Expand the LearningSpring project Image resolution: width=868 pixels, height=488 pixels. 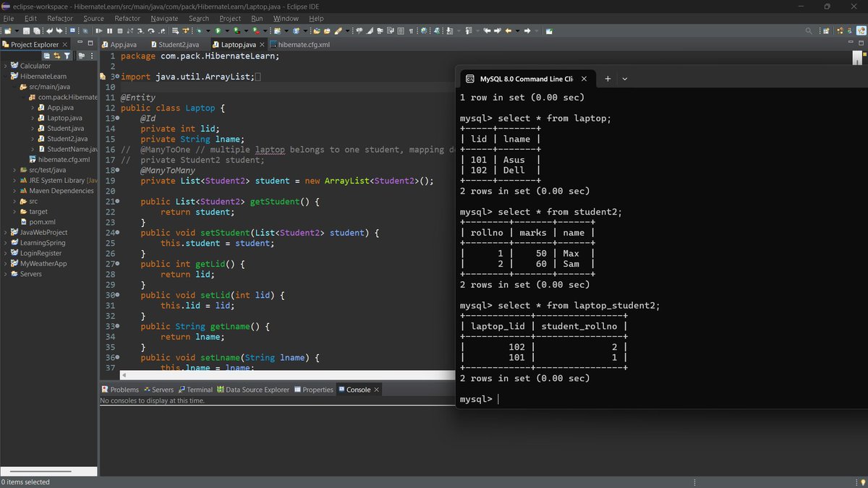click(6, 243)
